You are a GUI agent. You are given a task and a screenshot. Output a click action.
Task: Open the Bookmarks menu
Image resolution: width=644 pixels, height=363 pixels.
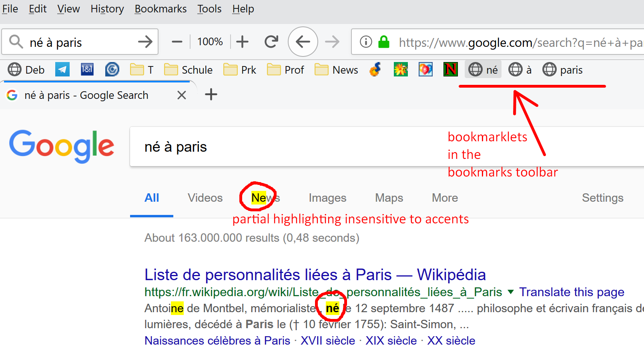point(160,9)
